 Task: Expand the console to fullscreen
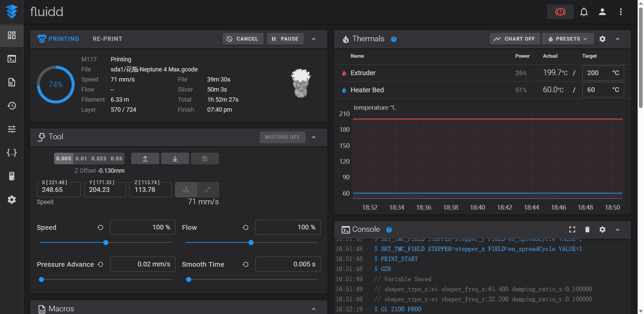click(572, 229)
